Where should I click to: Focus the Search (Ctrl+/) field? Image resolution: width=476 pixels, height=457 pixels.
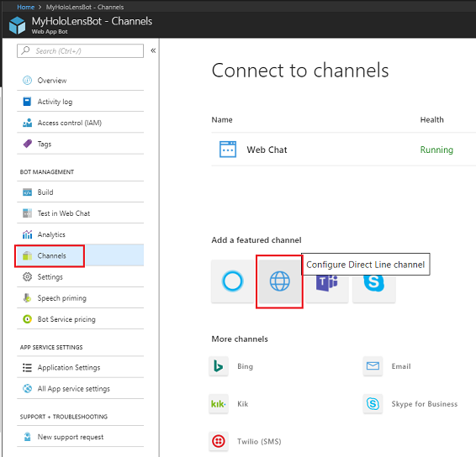coord(80,50)
